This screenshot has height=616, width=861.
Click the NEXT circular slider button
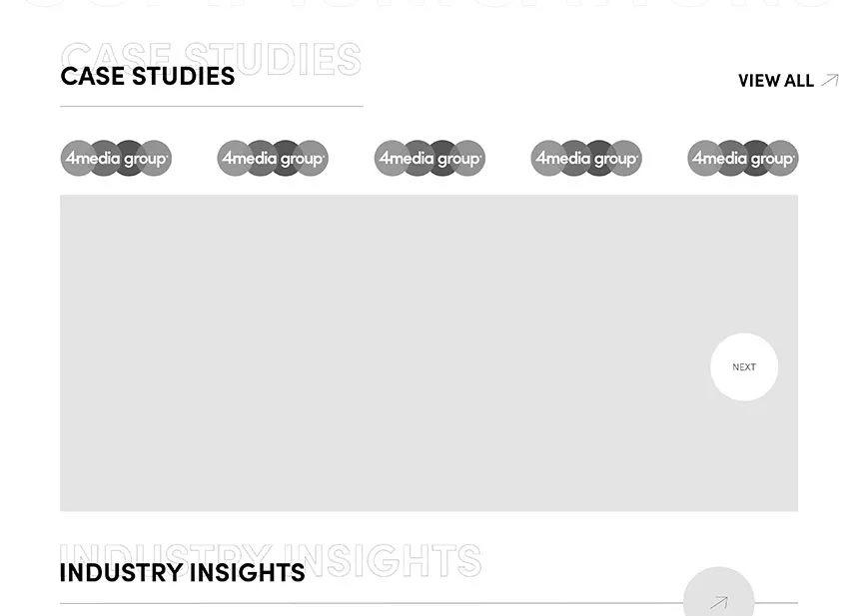click(744, 367)
